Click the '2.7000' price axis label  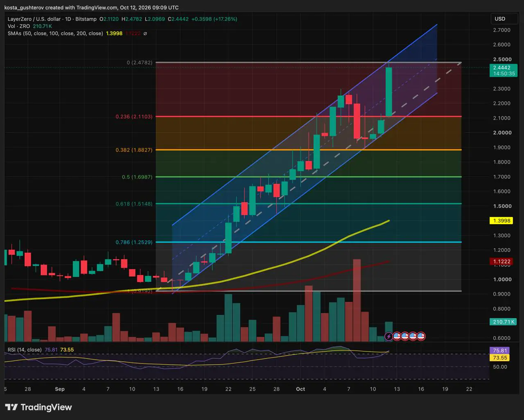[x=501, y=30]
